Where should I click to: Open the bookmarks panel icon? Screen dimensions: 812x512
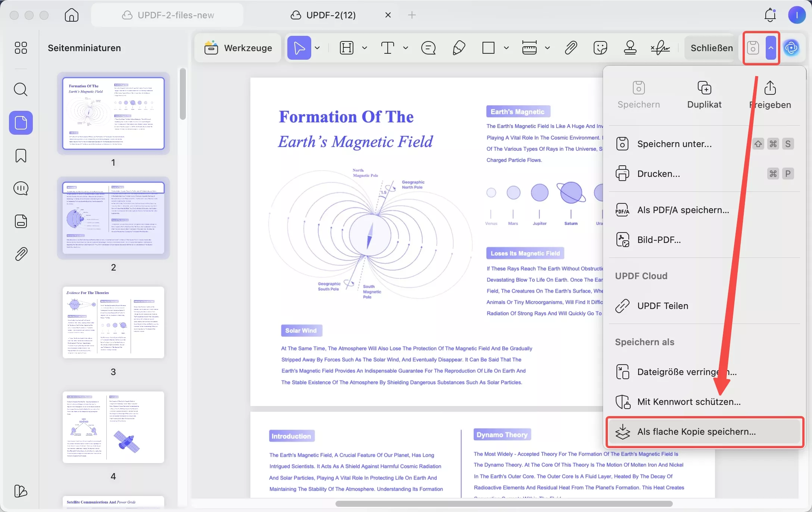21,156
